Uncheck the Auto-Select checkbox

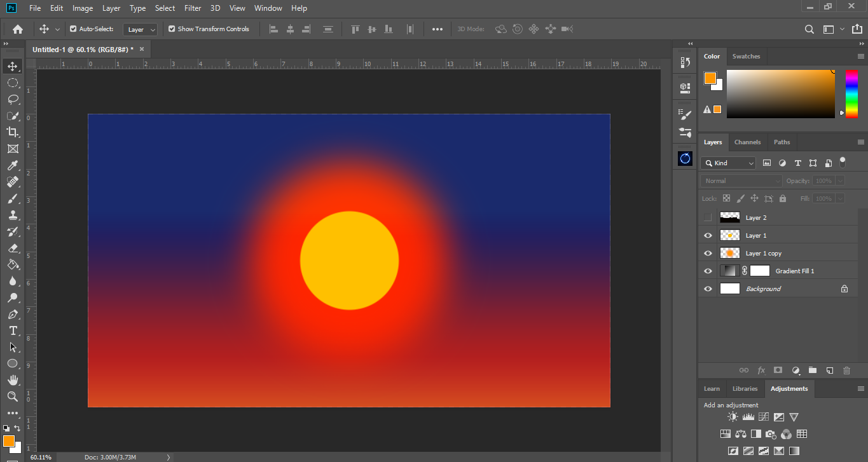point(73,29)
